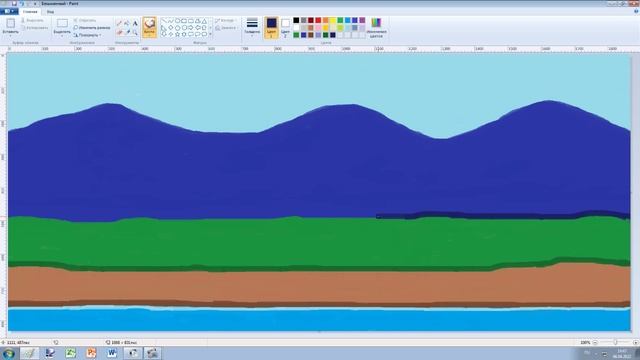The image size is (640, 360).
Task: Switch to the View (Вид) tab
Action: click(50, 11)
